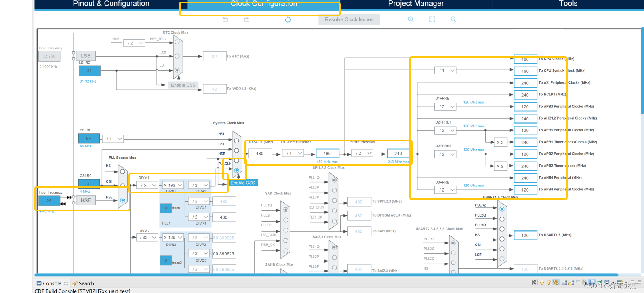
Task: Click the 'To USART1,6 (MHz)' label
Action: (555, 235)
